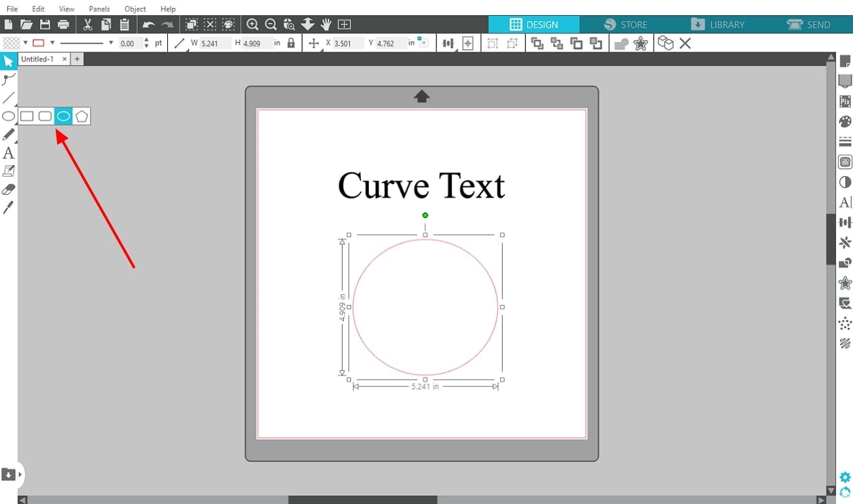Open the Offset star icon in toolbar

[640, 43]
